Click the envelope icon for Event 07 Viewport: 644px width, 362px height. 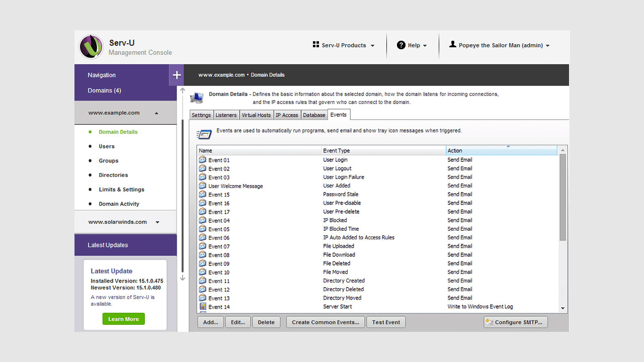(x=203, y=246)
